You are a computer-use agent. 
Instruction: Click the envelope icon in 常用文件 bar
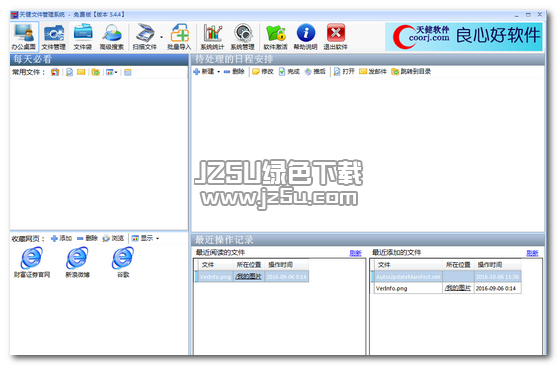pos(81,72)
